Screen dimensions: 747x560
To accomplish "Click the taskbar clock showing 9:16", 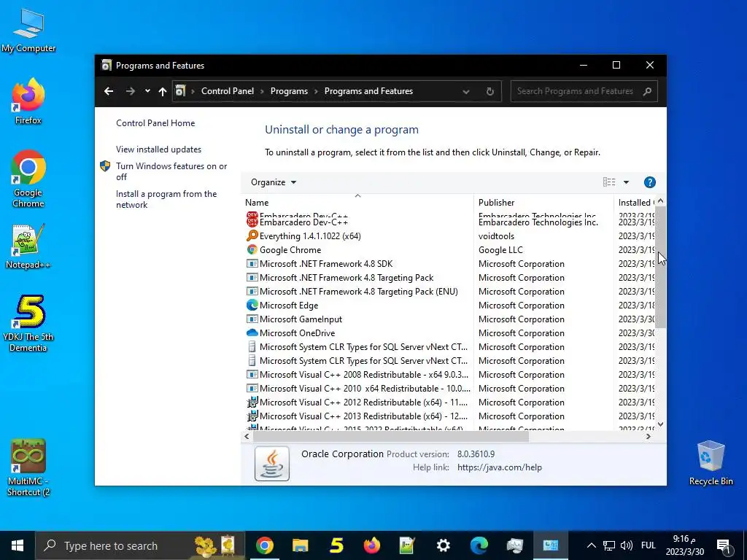I will point(684,545).
